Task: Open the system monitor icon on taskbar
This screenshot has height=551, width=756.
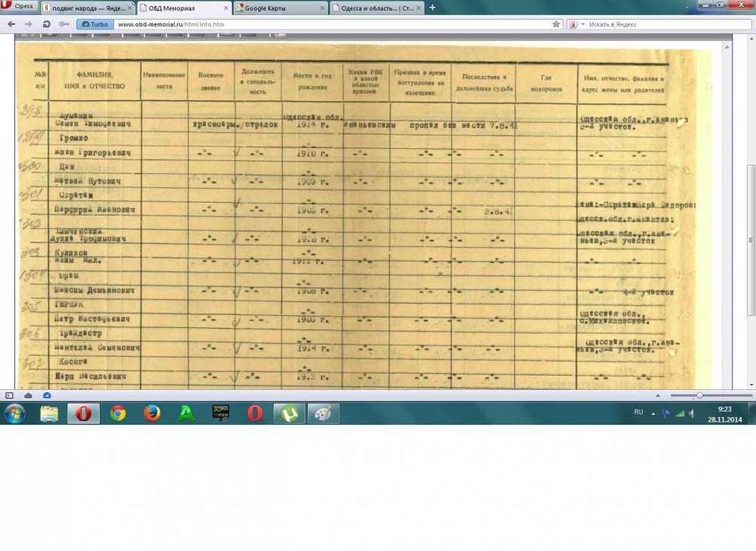Action: (221, 413)
